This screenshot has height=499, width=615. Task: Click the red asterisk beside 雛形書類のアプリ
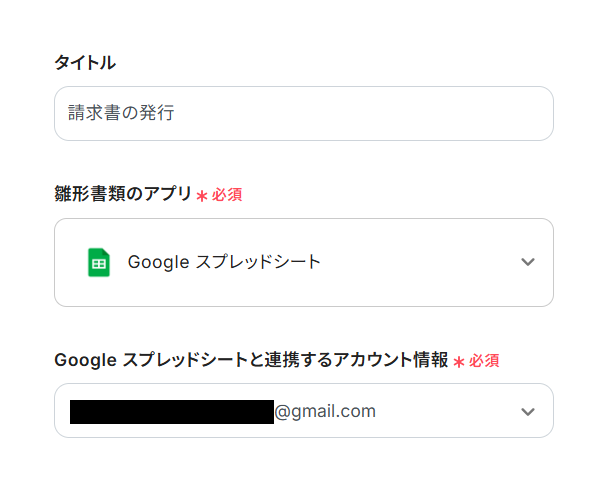point(202,195)
